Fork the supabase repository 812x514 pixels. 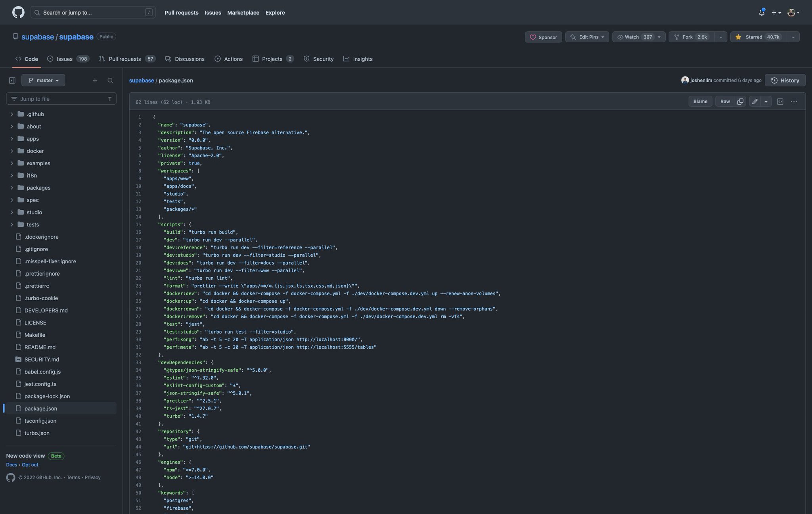(691, 37)
